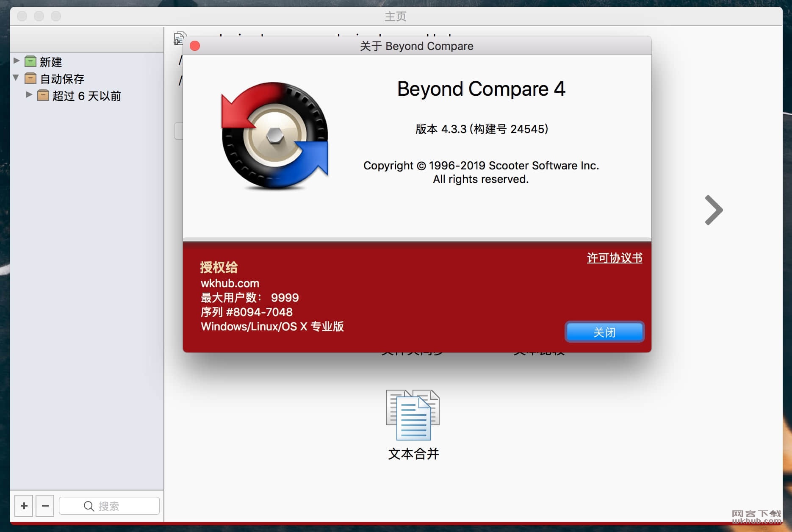Close the About Beyond Compare dialog with red button
This screenshot has width=792, height=532.
pyautogui.click(x=195, y=46)
